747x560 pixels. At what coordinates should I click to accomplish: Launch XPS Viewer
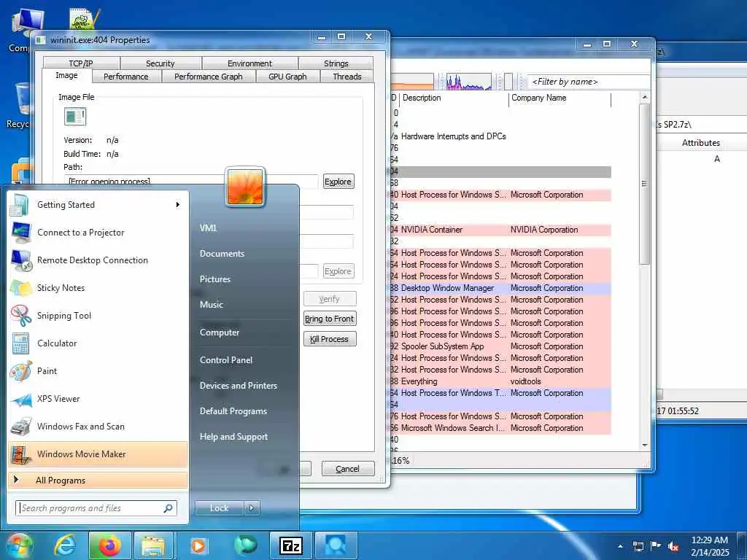(x=98, y=399)
